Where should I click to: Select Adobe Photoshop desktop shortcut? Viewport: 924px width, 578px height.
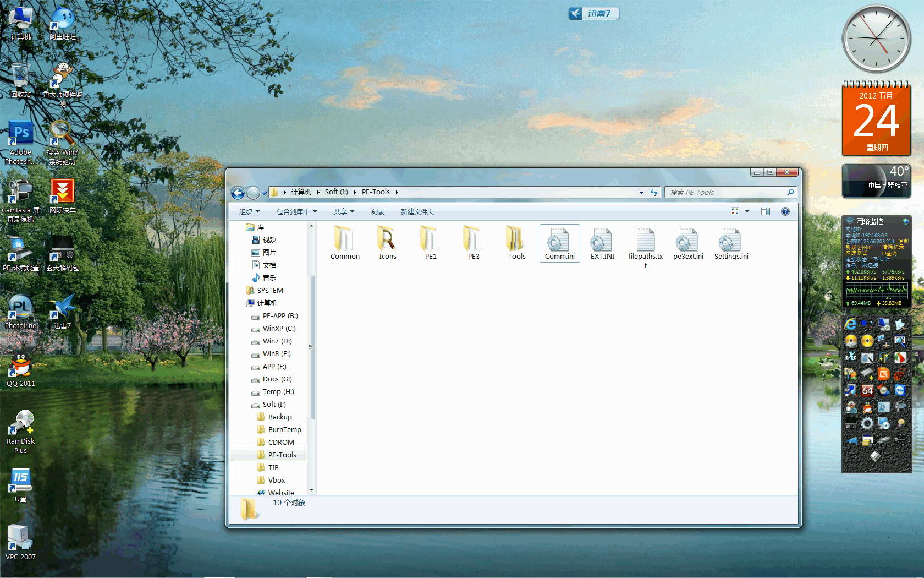coord(20,143)
